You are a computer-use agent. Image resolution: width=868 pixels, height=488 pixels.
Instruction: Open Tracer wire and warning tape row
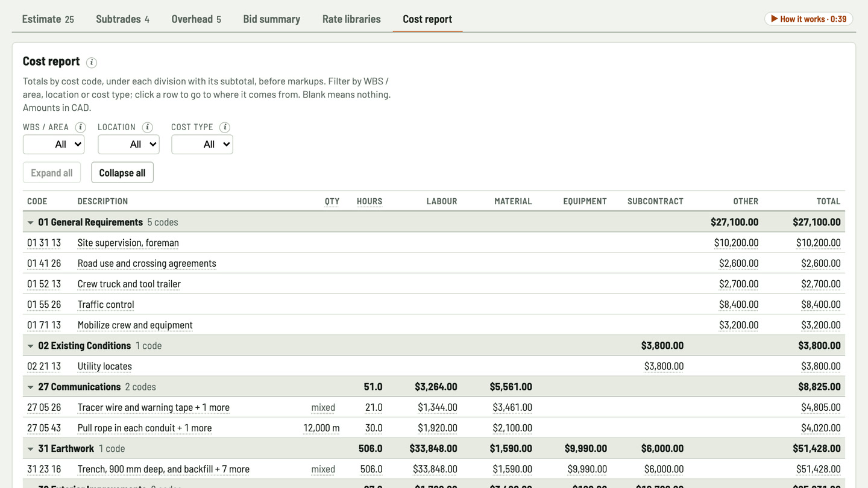pyautogui.click(x=434, y=407)
